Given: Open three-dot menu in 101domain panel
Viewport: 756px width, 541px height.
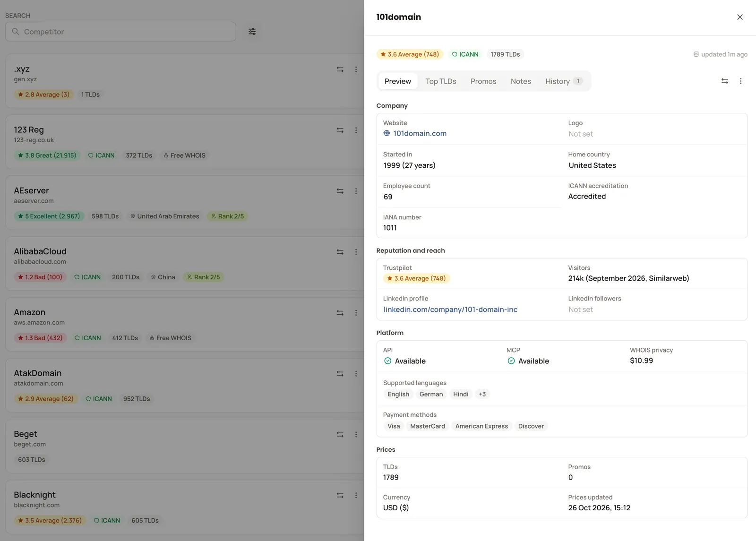Looking at the screenshot, I should (740, 81).
